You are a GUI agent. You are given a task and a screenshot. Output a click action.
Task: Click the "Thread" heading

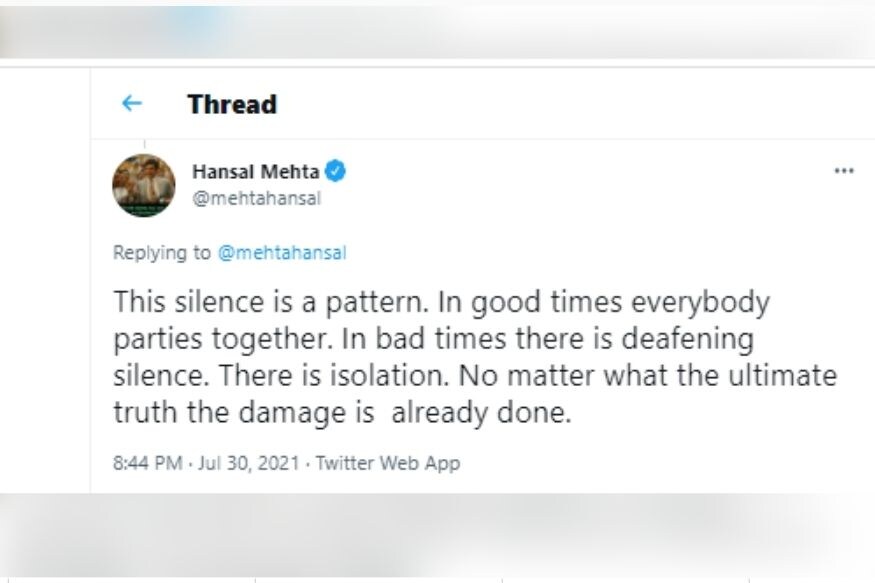[232, 104]
